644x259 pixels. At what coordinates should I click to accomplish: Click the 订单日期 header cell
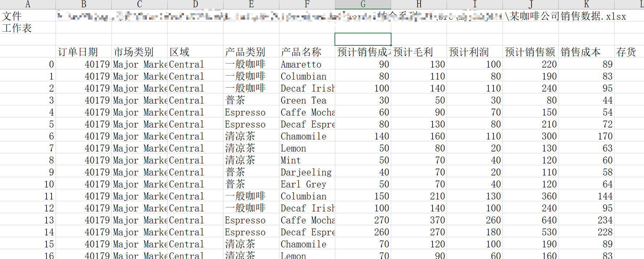pos(84,52)
